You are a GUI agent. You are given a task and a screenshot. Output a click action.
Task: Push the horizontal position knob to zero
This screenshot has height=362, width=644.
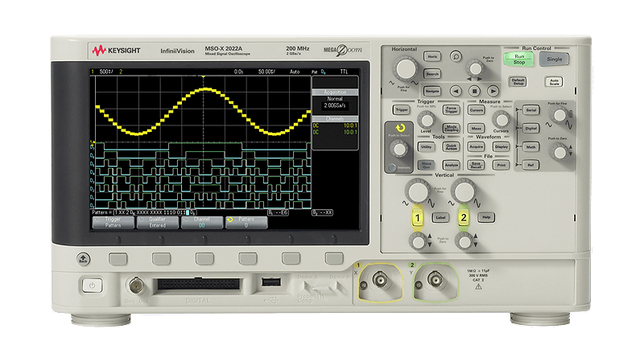coord(475,68)
